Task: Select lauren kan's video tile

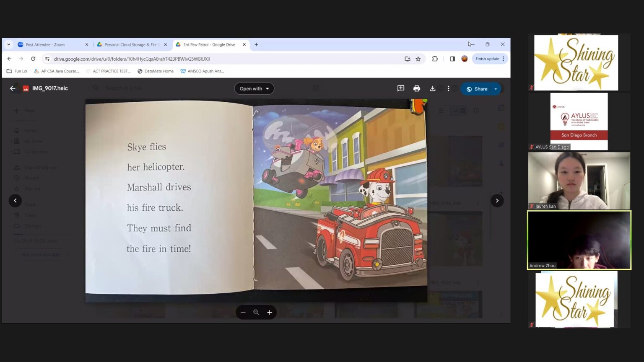Action: pyautogui.click(x=579, y=181)
